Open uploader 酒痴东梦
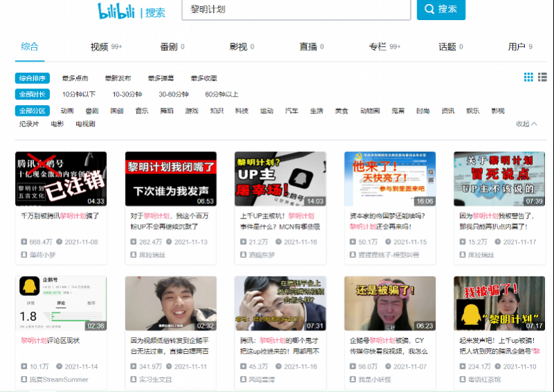Viewport: 554px width, 392px height. tap(262, 254)
